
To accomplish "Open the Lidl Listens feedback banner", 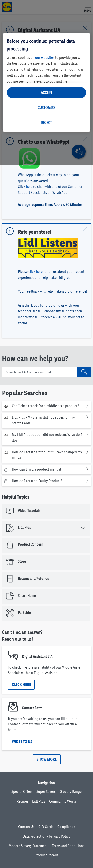I will [48, 248].
